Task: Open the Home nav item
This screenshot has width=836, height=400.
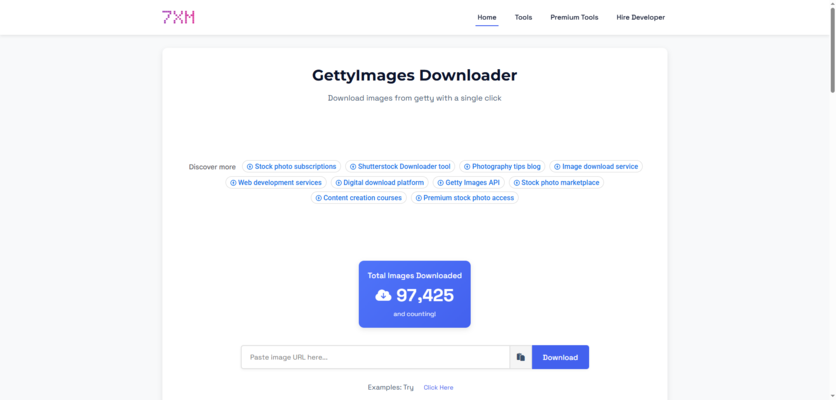Action: coord(487,18)
